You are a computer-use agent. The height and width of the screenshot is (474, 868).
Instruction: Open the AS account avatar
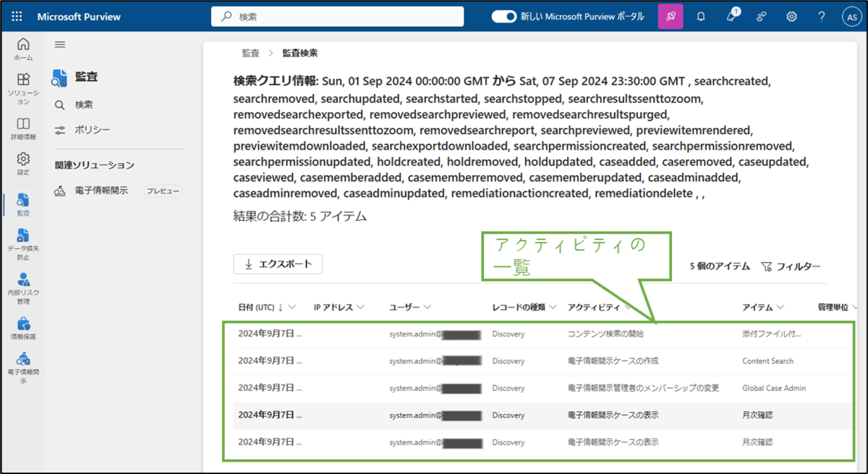pos(851,17)
